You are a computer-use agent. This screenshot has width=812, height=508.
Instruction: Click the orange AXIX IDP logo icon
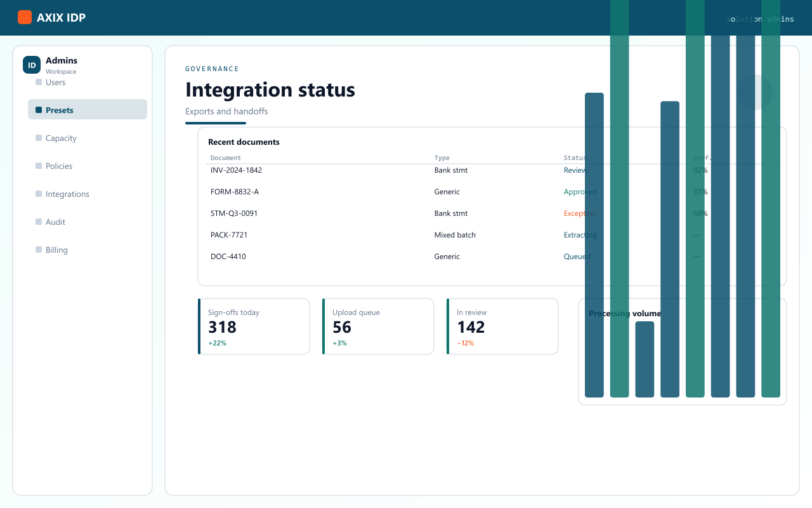coord(25,17)
